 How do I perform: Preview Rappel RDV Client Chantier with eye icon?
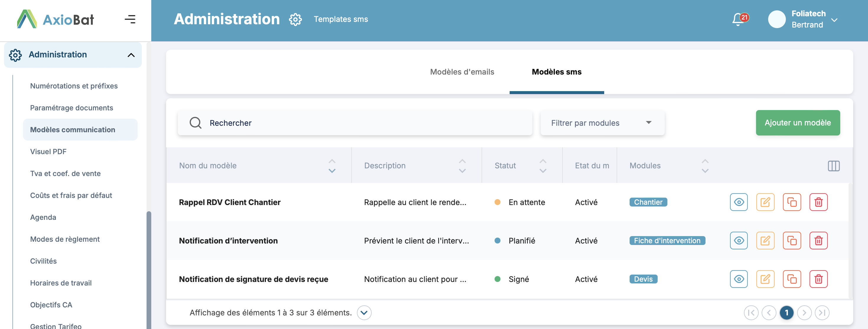[739, 202]
